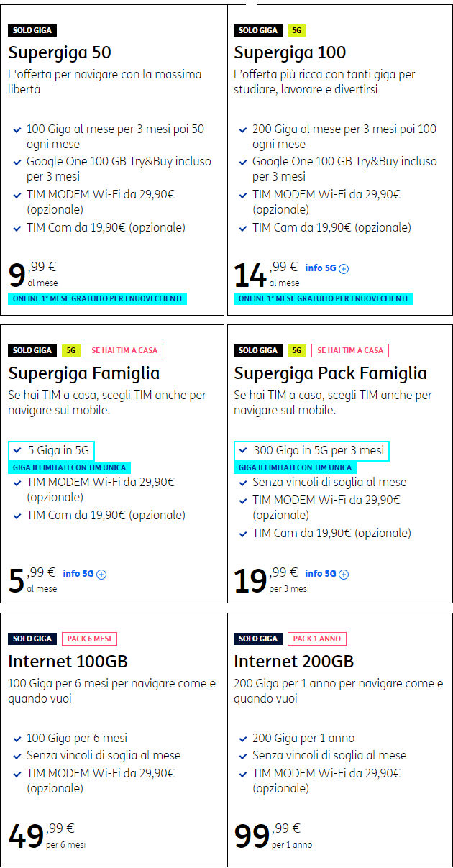Click the 300 Giga in 5G highlighted box
Viewport: 453px width, 868px height.
pos(311,451)
